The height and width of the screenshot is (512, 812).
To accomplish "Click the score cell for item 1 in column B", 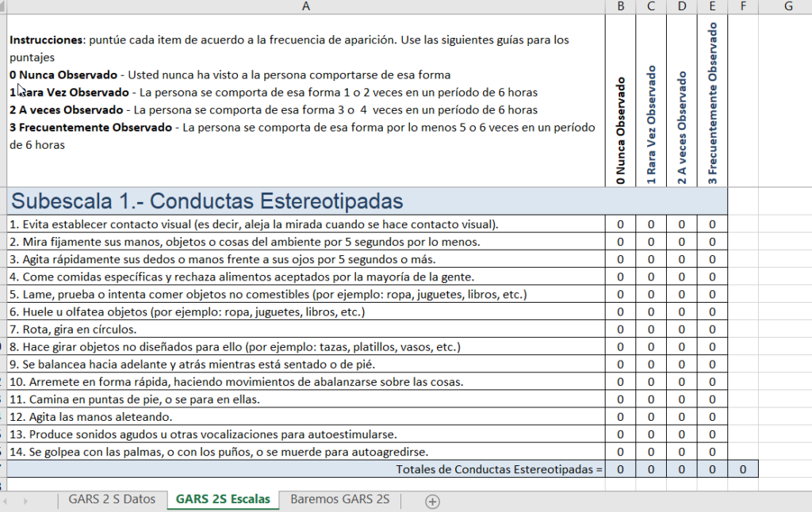I will click(621, 224).
